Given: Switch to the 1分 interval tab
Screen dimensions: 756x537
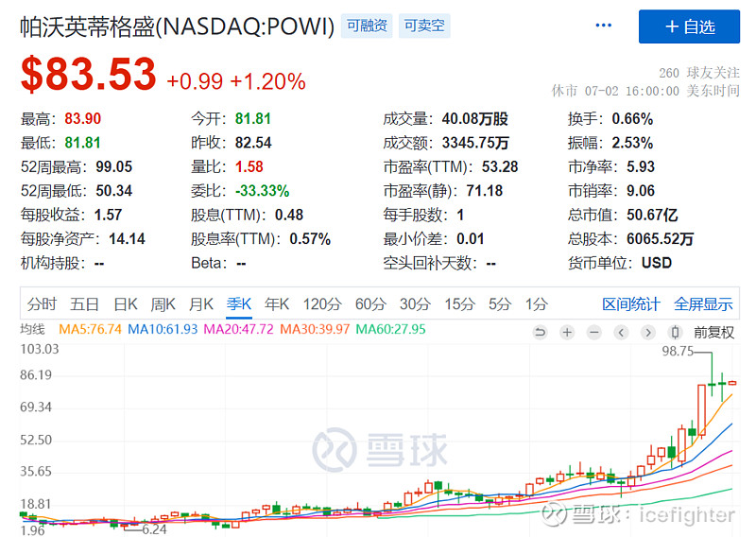Looking at the screenshot, I should (x=537, y=304).
